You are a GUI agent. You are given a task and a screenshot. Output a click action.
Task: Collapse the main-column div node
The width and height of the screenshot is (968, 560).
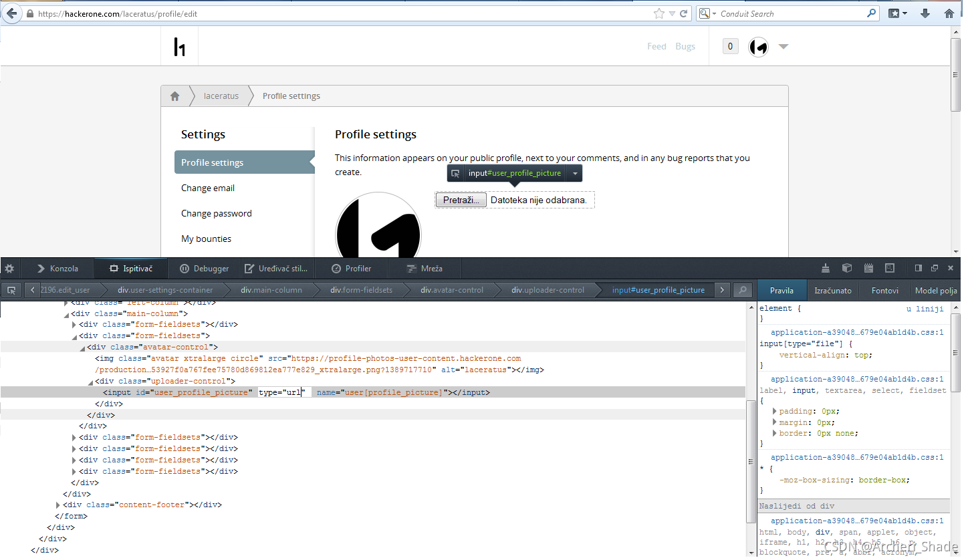click(x=67, y=313)
